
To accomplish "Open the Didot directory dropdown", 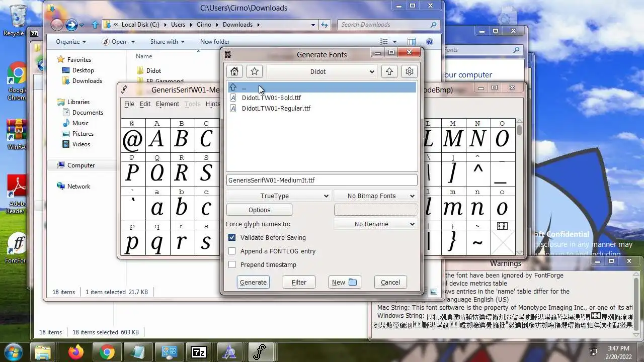I will click(x=321, y=71).
